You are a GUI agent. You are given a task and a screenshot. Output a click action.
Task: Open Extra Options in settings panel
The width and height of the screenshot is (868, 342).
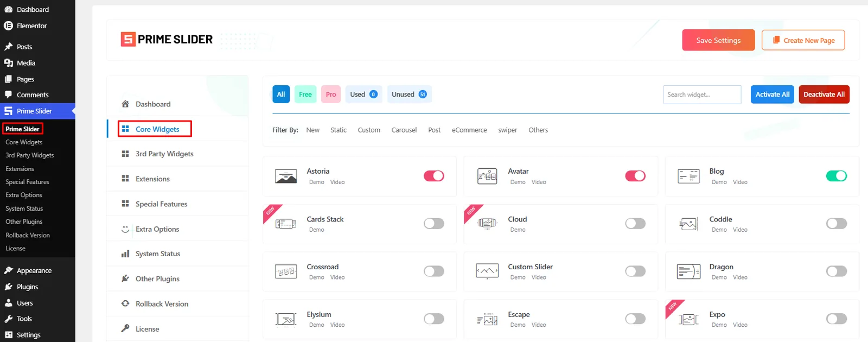(157, 229)
